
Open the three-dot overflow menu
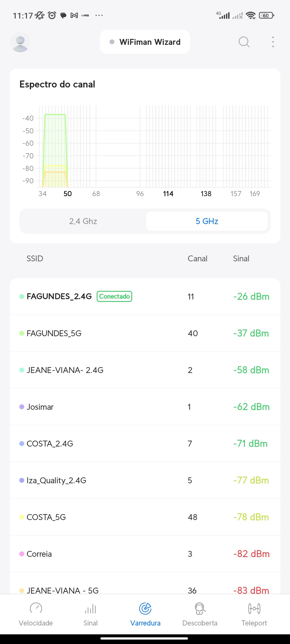[x=273, y=42]
